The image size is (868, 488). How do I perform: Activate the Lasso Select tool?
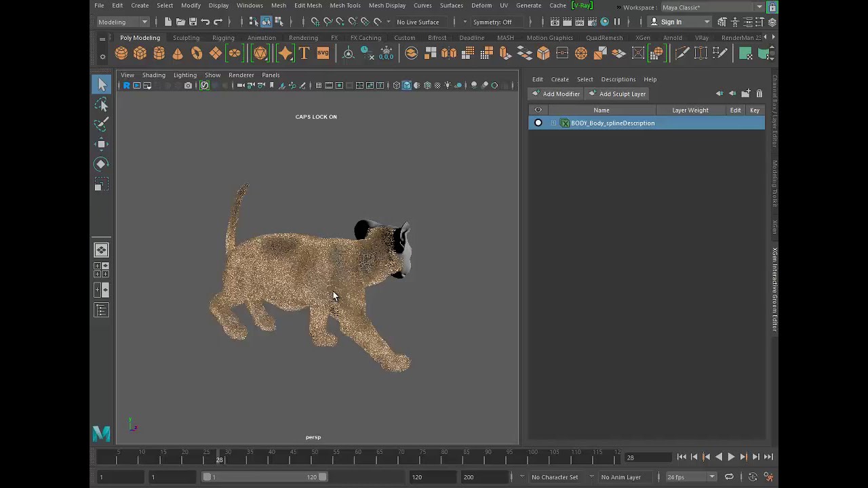tap(102, 105)
